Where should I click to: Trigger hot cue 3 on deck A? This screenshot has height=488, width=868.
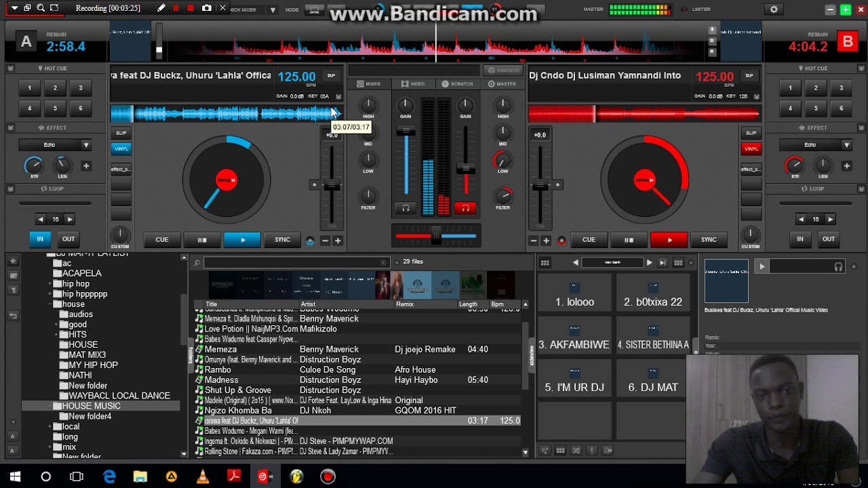(x=81, y=88)
